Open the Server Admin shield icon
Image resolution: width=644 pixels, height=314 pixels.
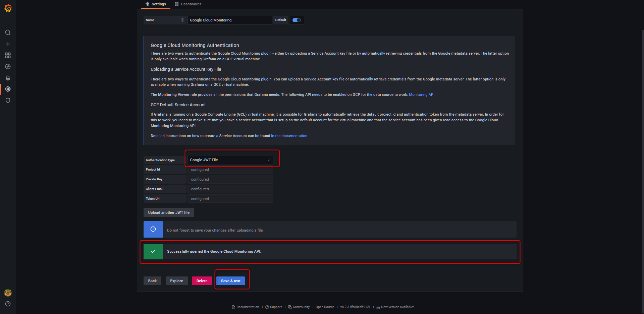8,100
